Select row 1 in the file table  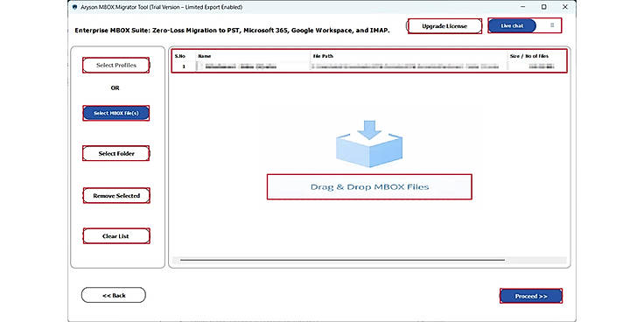[369, 66]
